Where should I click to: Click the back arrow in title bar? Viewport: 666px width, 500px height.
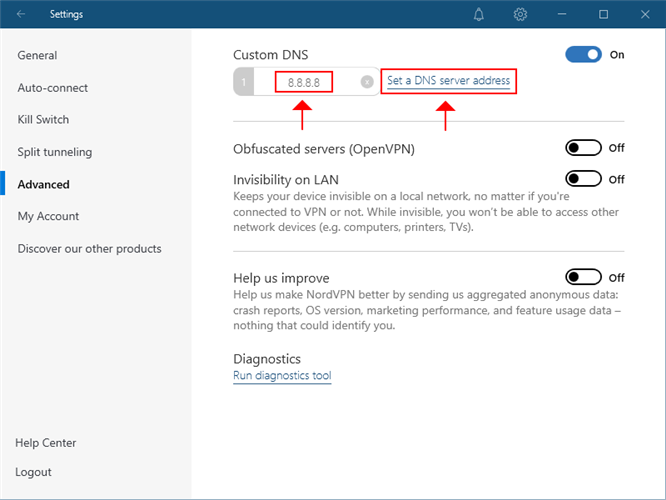coord(21,15)
